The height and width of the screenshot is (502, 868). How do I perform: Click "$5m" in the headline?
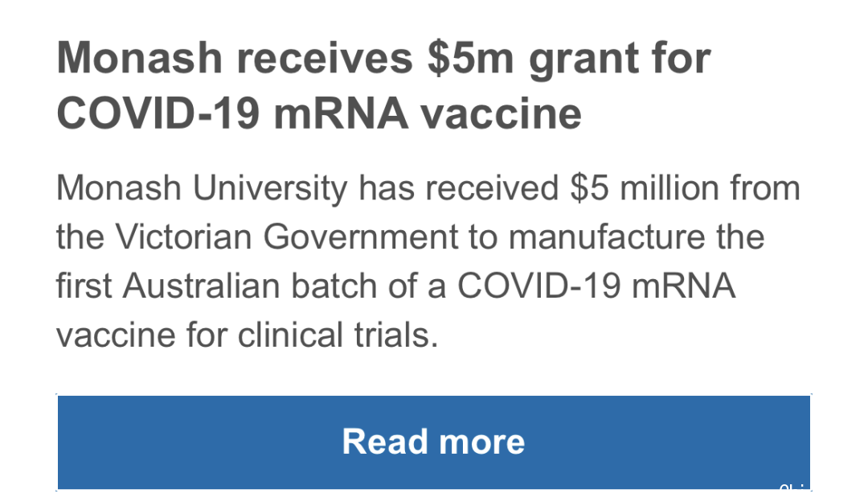(x=470, y=58)
